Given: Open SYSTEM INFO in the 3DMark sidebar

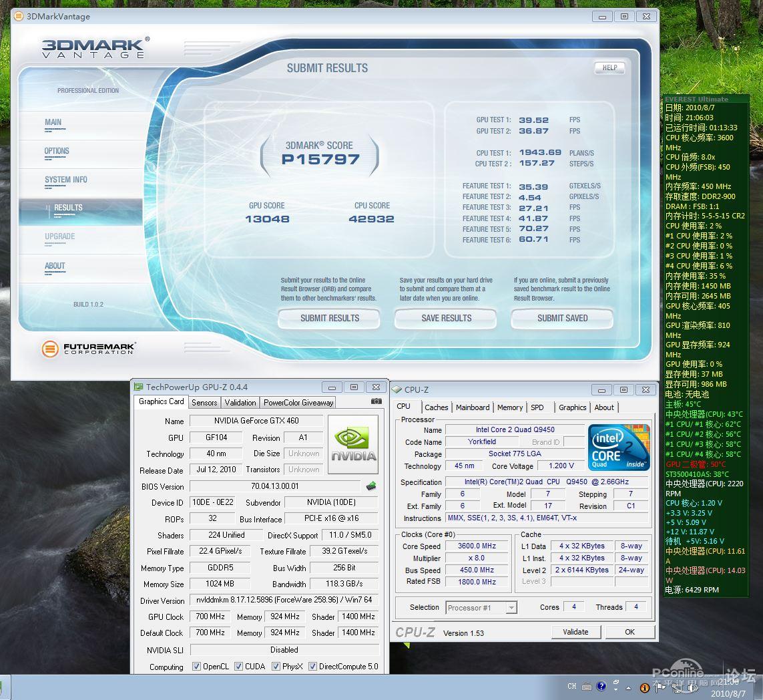Looking at the screenshot, I should point(65,180).
